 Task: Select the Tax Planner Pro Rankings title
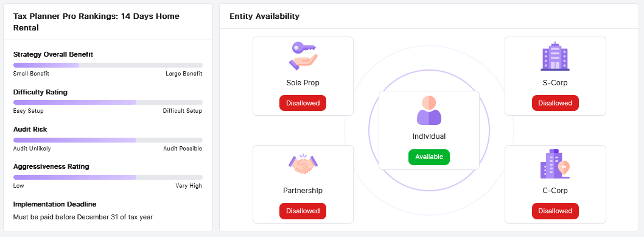96,22
